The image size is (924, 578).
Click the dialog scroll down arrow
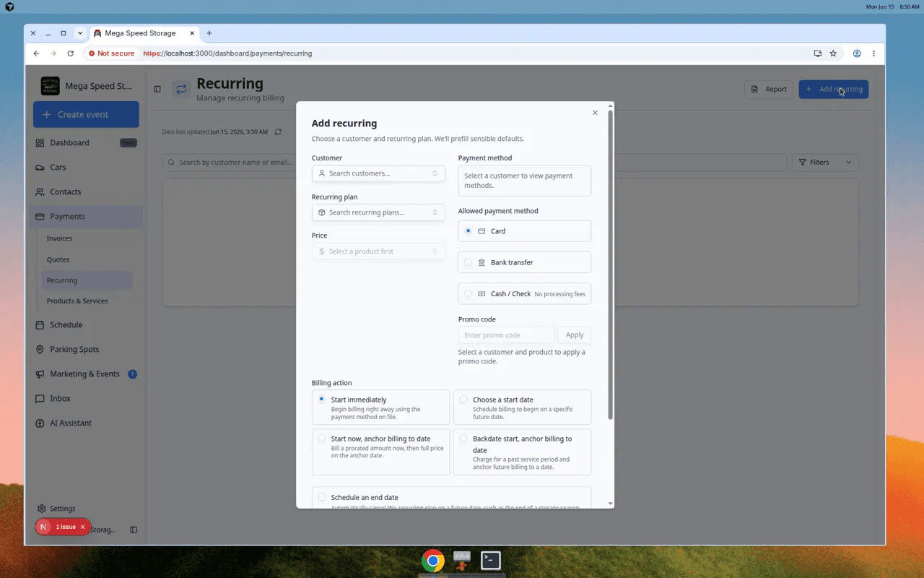point(611,504)
